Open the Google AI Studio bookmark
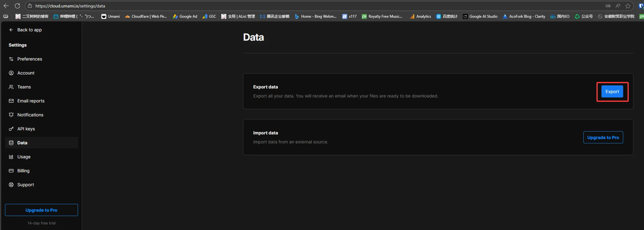644x230 pixels. click(480, 16)
